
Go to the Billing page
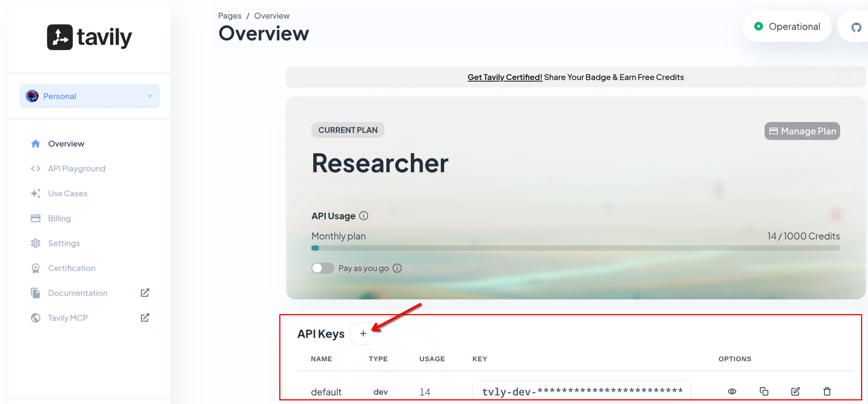pyautogui.click(x=59, y=218)
